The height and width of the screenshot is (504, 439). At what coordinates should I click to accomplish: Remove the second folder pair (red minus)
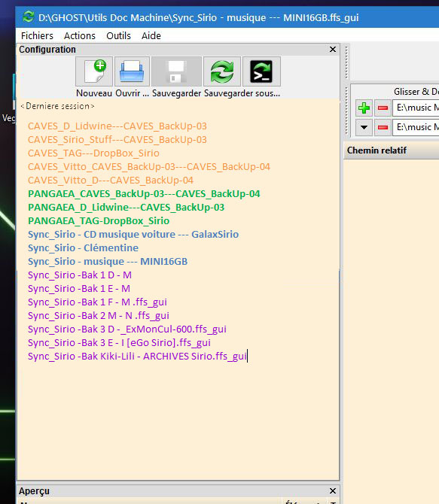coord(383,128)
